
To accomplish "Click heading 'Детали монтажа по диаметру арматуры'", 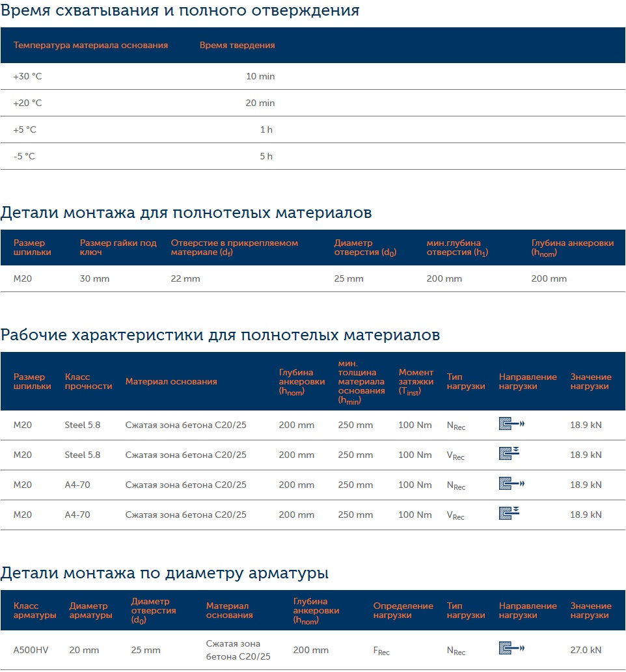I will point(164,573).
